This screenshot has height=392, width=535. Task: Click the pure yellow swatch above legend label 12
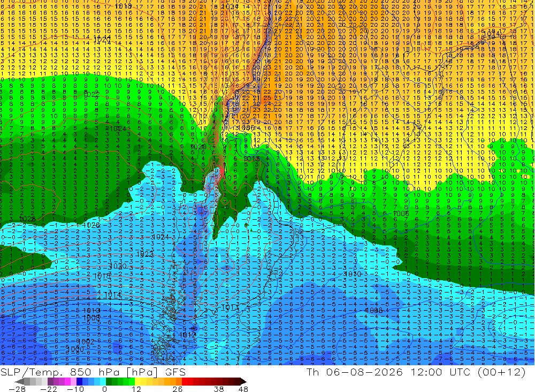point(137,381)
